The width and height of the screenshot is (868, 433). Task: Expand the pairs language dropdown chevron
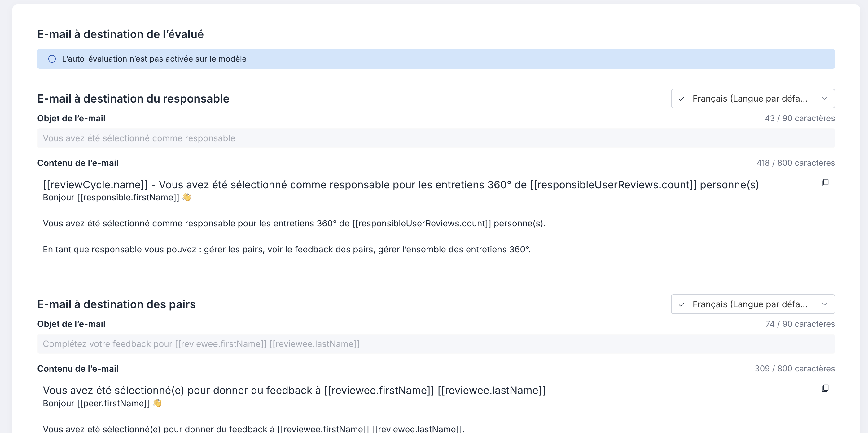825,304
